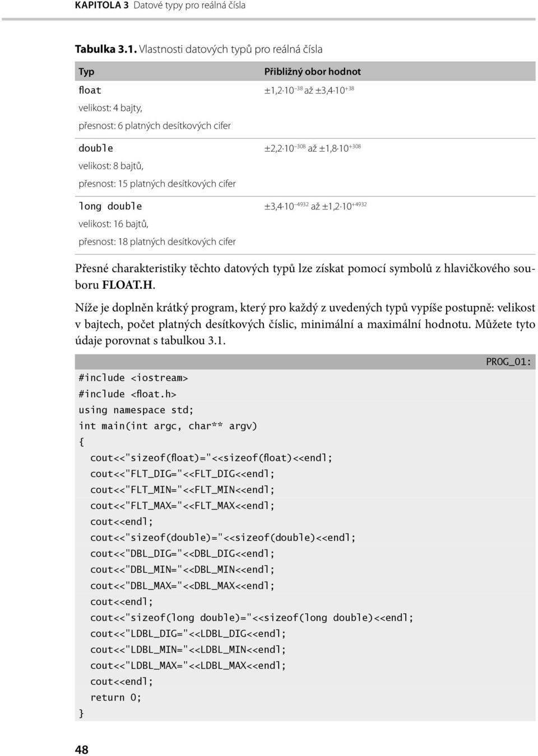The height and width of the screenshot is (756, 538).
Task: Click the return 0 statement
Action: 116,698
